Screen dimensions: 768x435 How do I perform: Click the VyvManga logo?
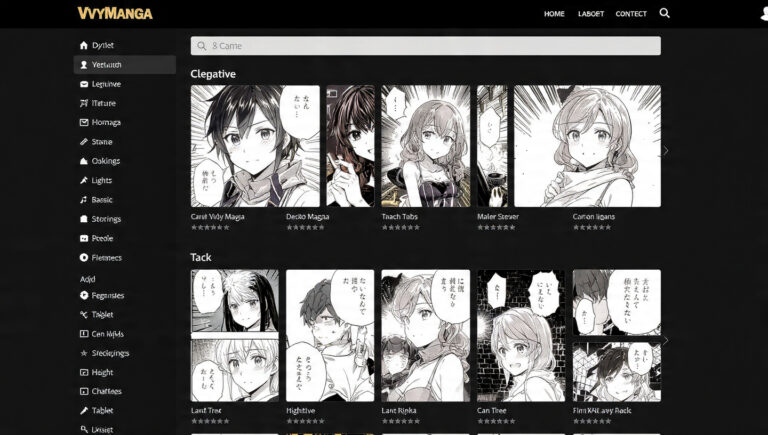pos(115,13)
